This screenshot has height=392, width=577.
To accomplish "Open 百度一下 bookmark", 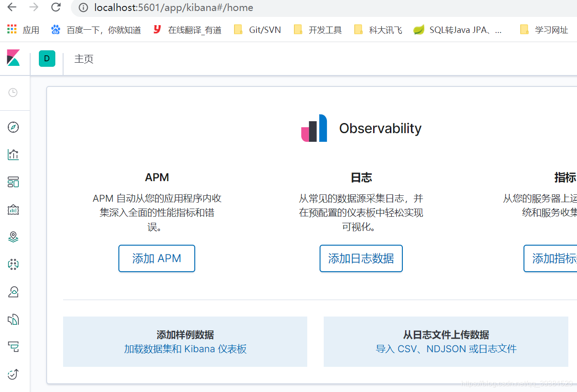I will click(96, 30).
